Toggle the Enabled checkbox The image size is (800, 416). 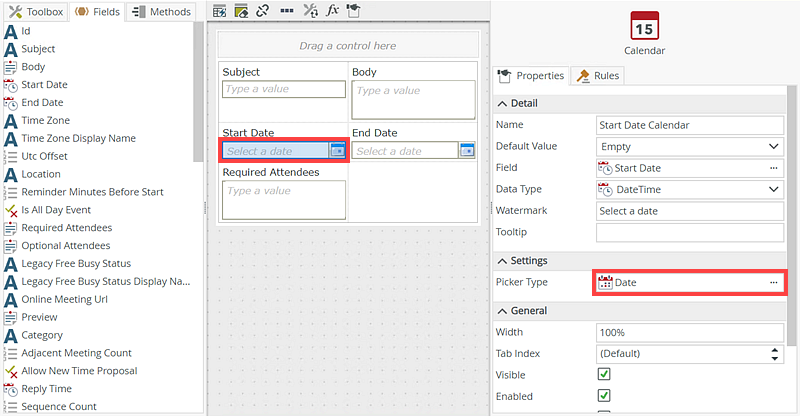point(604,396)
